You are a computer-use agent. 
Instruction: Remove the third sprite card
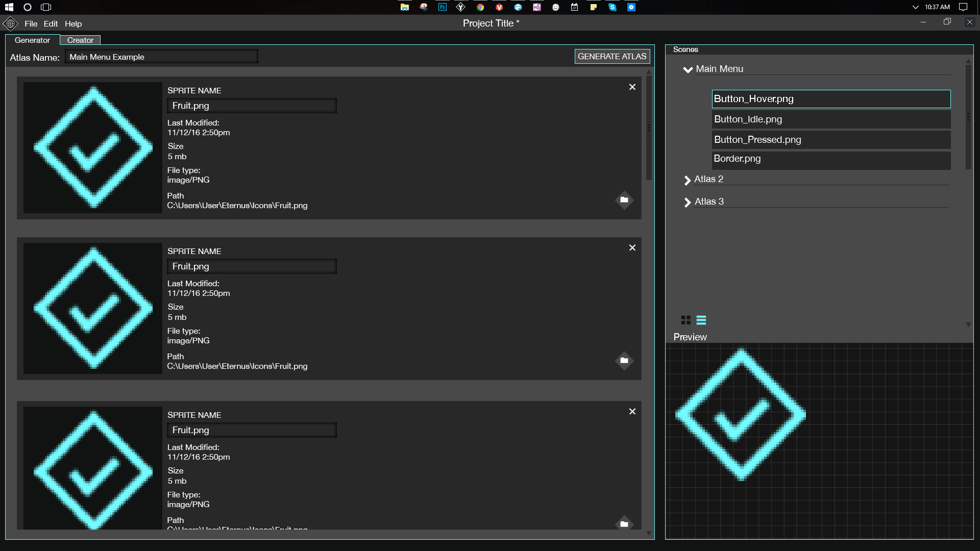pos(632,411)
